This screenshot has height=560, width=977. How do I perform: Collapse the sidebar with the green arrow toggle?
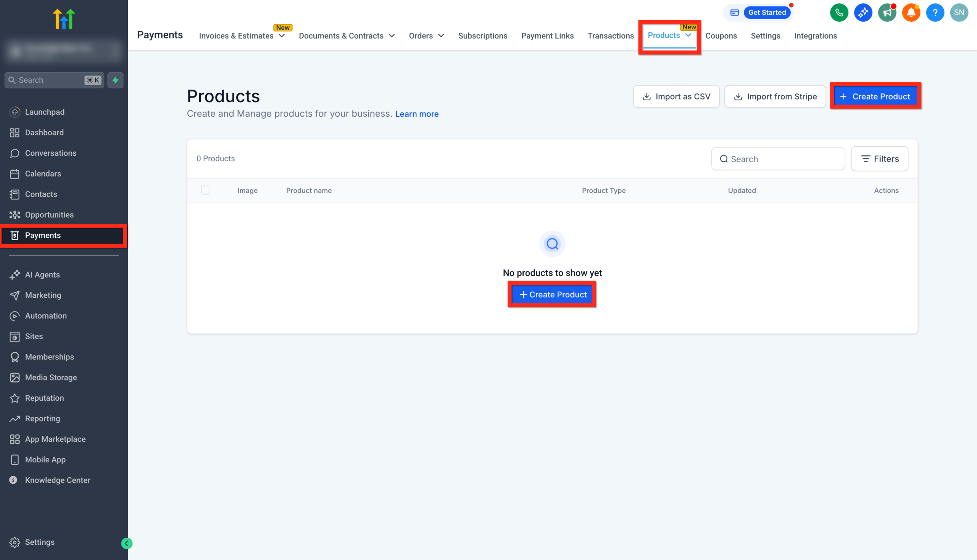click(126, 543)
